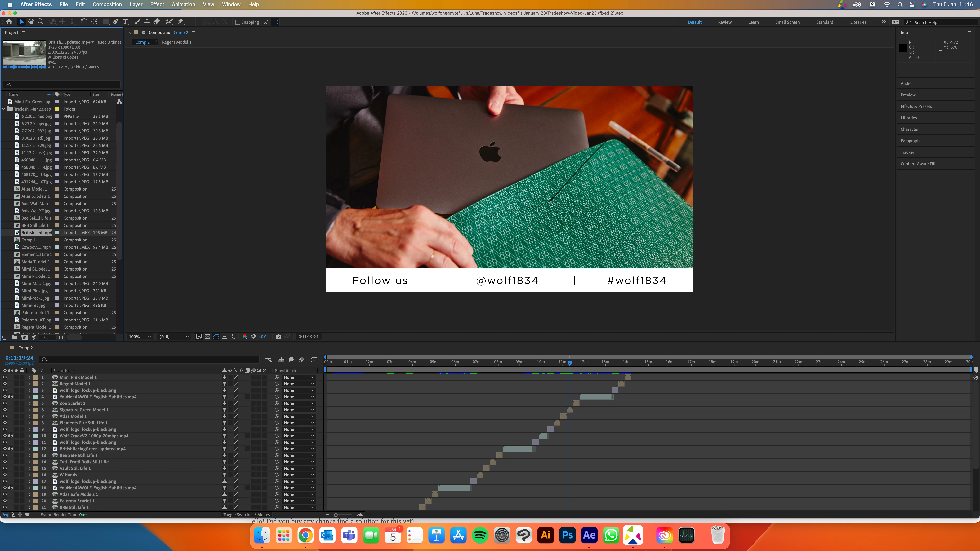The image size is (980, 551).
Task: Click the timeline zoom slider handle
Action: tap(336, 515)
